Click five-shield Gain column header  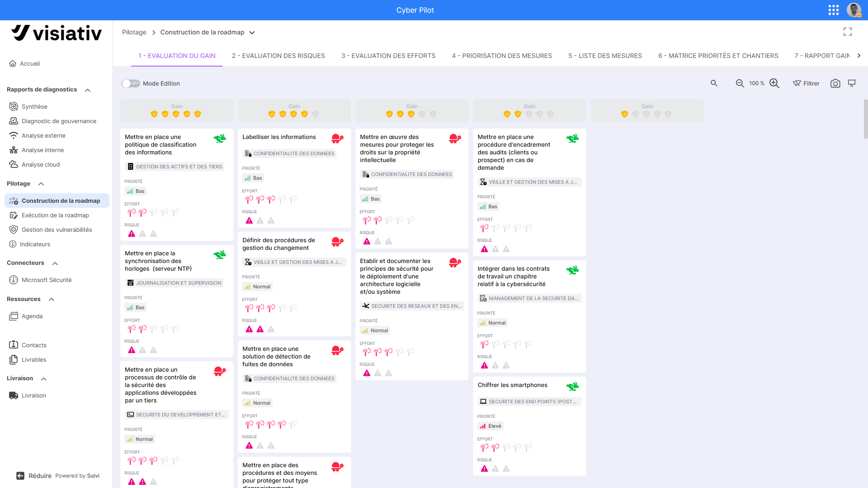[176, 110]
